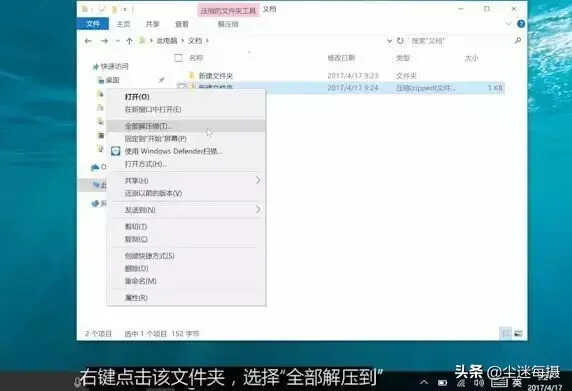The width and height of the screenshot is (572, 391).
Task: Click the 2017/4/17 9:23 date cell
Action: (x=353, y=76)
